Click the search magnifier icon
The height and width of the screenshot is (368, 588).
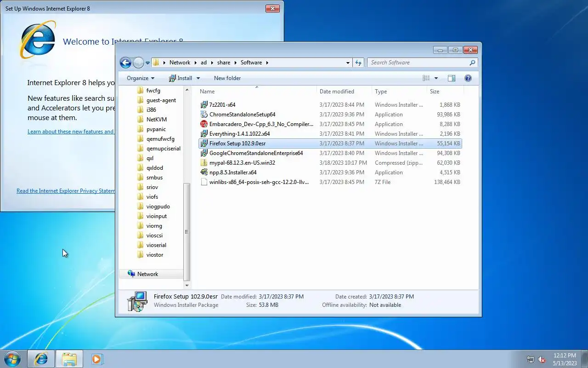[472, 63]
